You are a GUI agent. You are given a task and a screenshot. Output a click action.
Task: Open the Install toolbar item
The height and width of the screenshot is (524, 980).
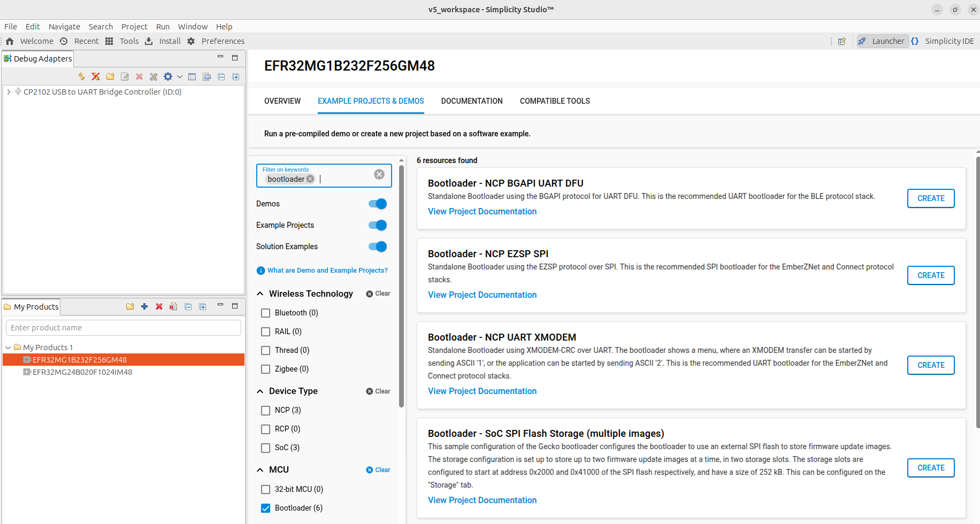pos(163,41)
